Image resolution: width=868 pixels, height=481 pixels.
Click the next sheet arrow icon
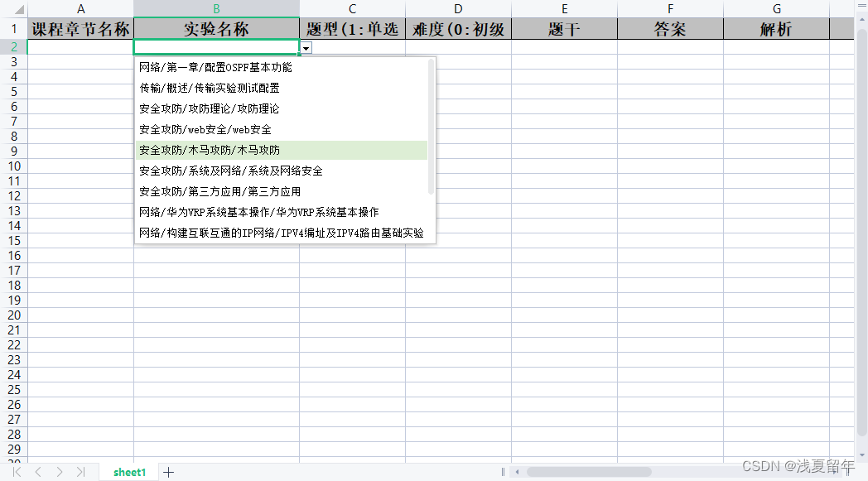tap(59, 471)
